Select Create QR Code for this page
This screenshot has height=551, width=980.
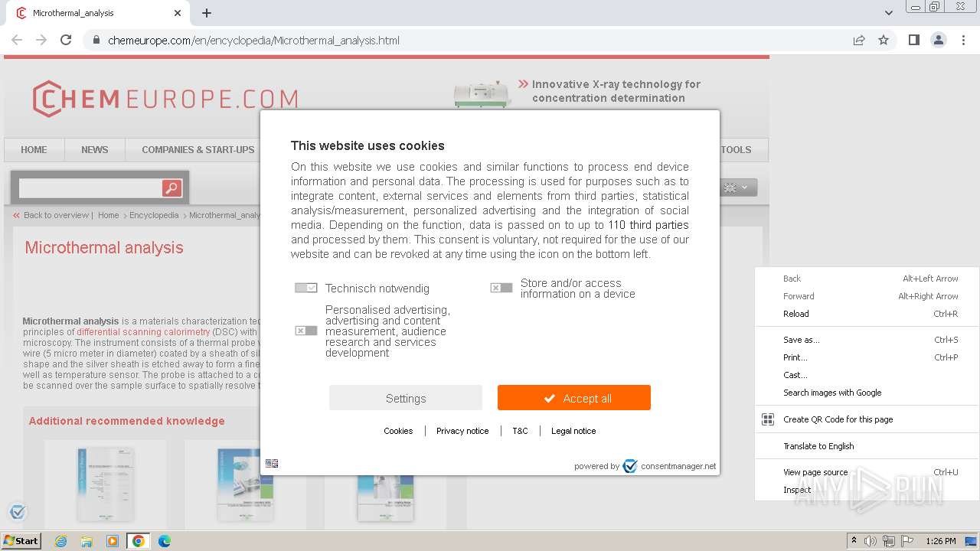(x=867, y=419)
